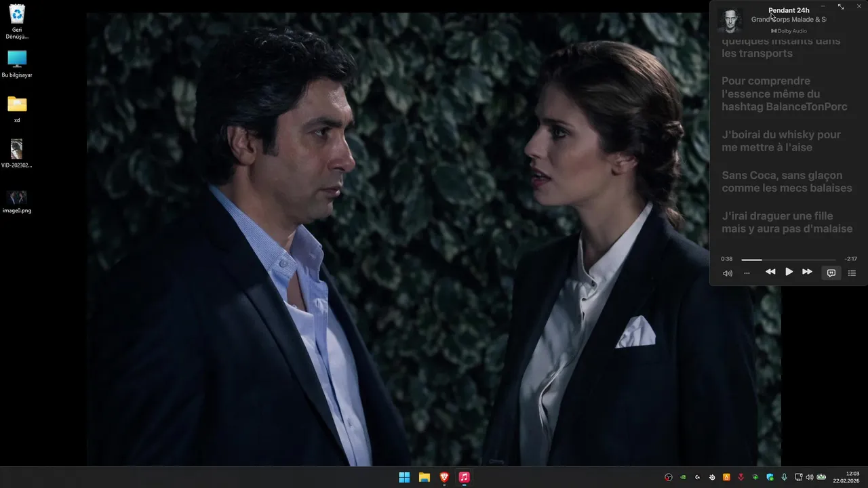This screenshot has height=488, width=868.
Task: Click the Pendant 24h album artwork
Action: 730,20
